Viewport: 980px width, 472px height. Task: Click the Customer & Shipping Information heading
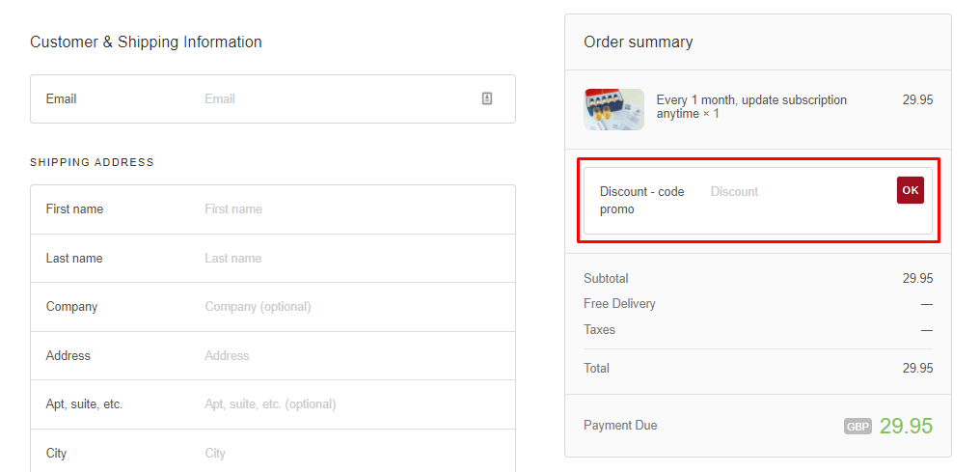146,42
